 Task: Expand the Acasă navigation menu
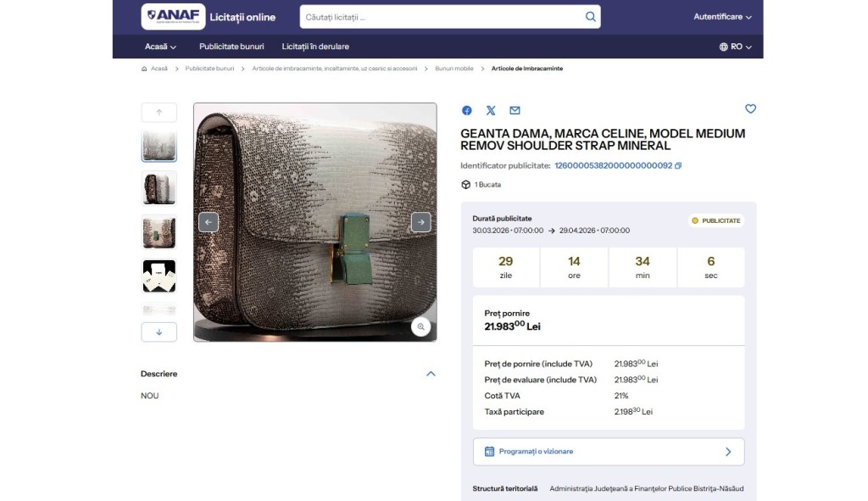coord(160,47)
